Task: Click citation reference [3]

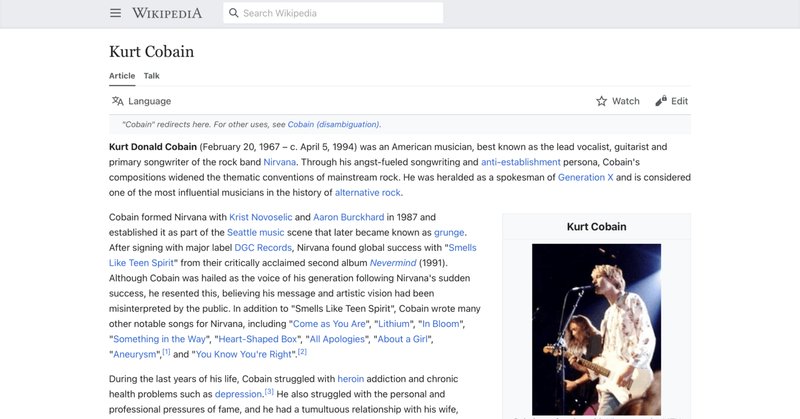Action: 269,391
